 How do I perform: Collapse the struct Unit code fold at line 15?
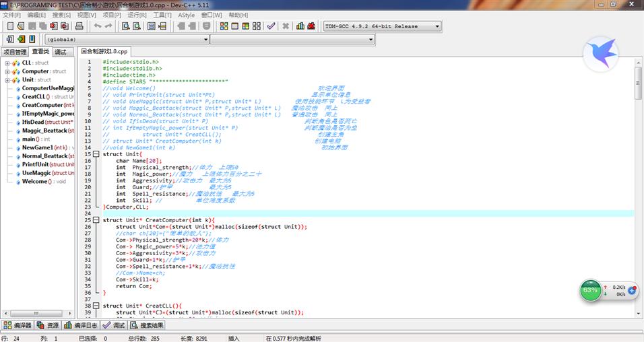coord(96,154)
